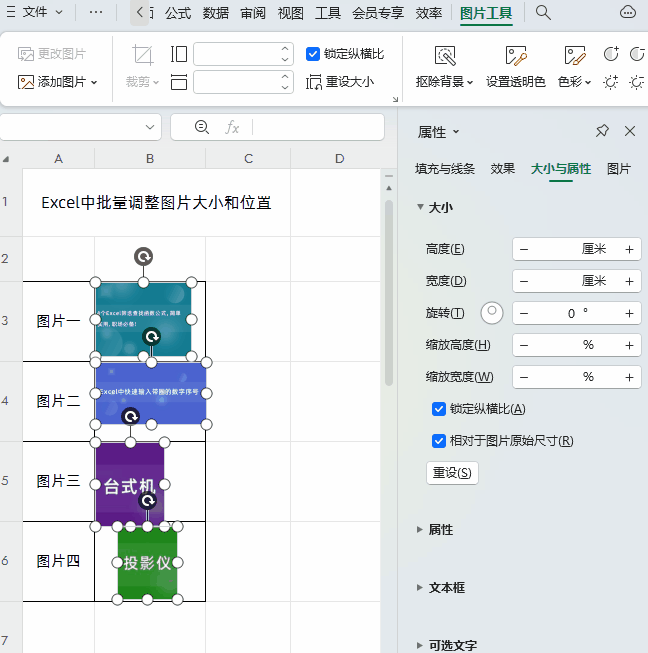Viewport: 648px width, 653px height.
Task: Select 大小与属性 tab
Action: click(561, 169)
